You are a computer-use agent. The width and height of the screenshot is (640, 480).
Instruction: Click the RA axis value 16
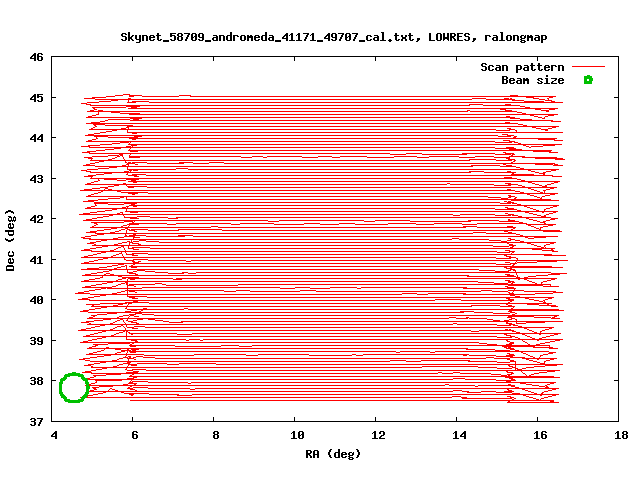pos(540,436)
